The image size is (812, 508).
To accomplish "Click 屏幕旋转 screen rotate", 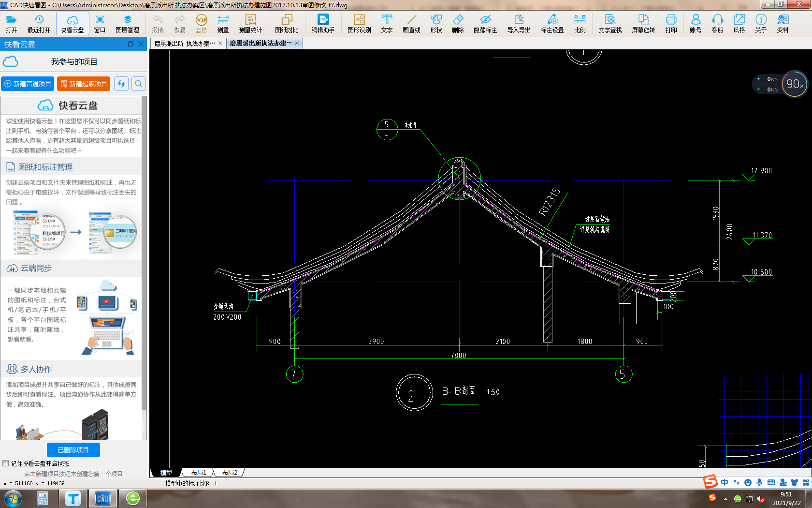I will point(643,23).
